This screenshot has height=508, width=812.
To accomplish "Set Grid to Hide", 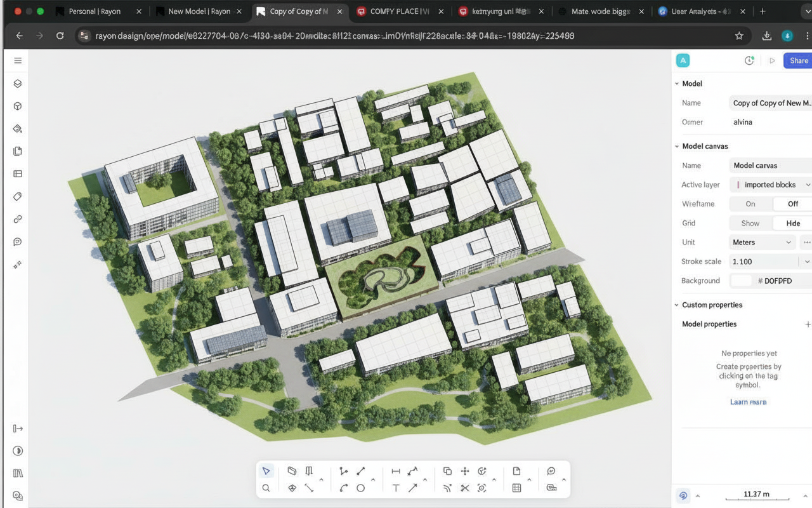I will pyautogui.click(x=793, y=223).
